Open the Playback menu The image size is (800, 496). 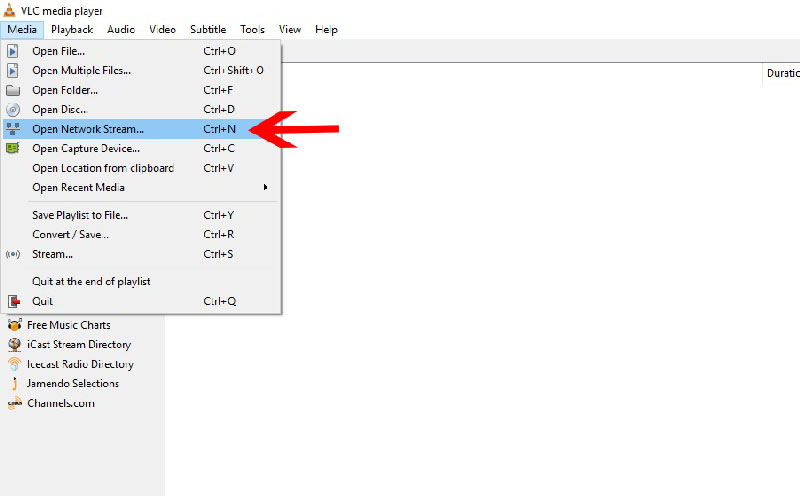tap(72, 30)
